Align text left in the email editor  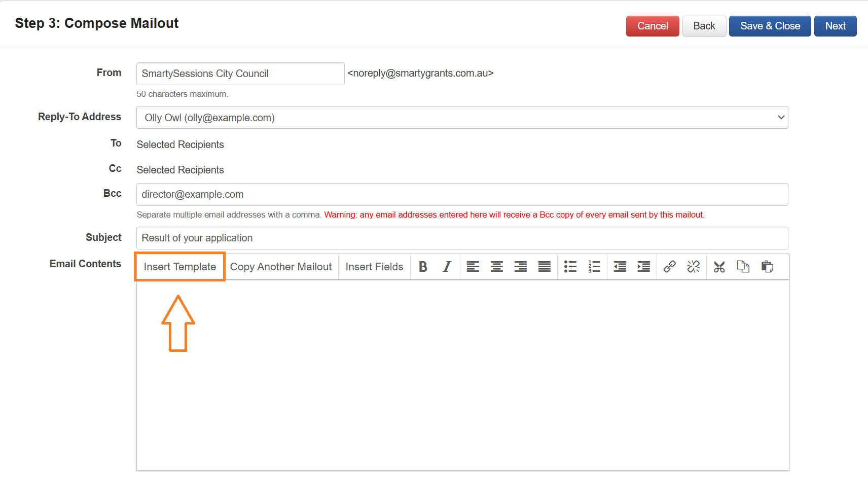click(473, 267)
